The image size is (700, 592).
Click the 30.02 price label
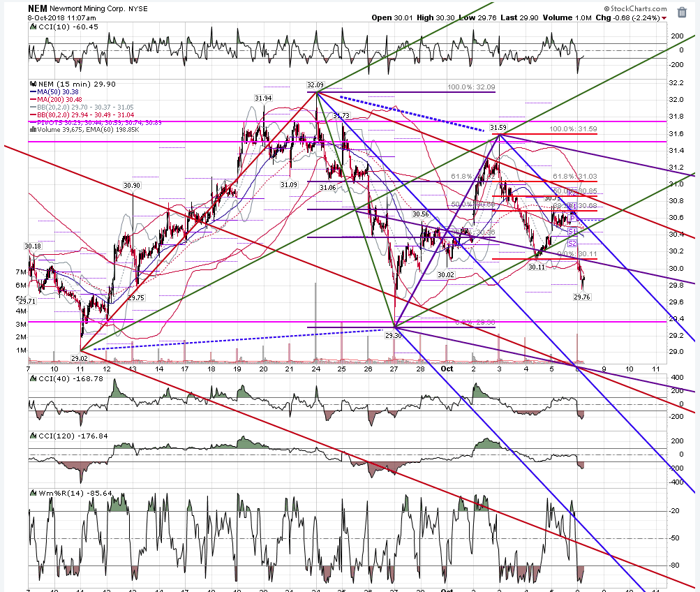point(446,274)
